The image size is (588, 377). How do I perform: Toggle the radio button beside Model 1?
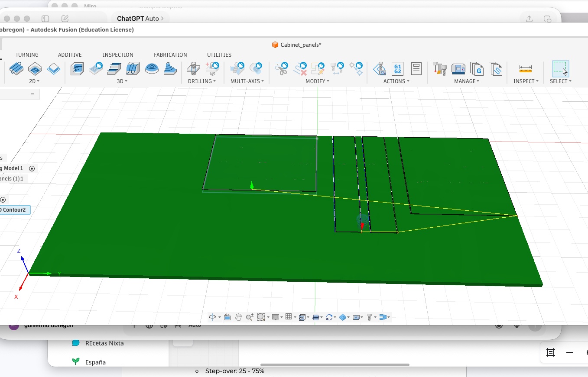click(x=32, y=168)
